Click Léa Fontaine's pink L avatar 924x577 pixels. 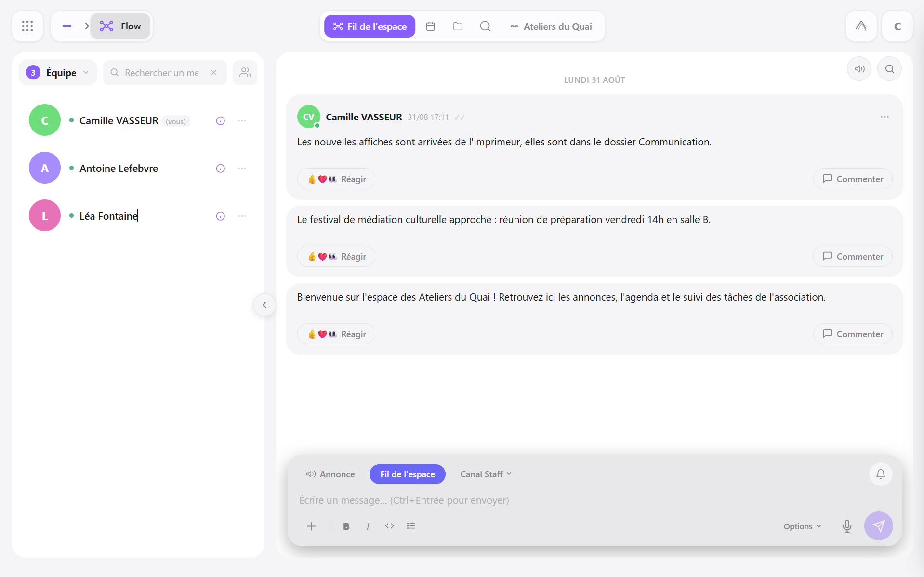pyautogui.click(x=45, y=215)
